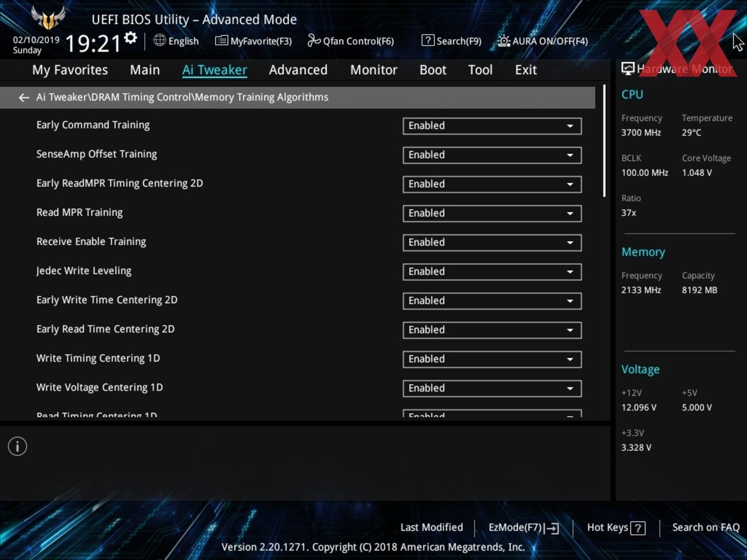Click the globe language icon
The width and height of the screenshot is (747, 560).
(x=159, y=40)
